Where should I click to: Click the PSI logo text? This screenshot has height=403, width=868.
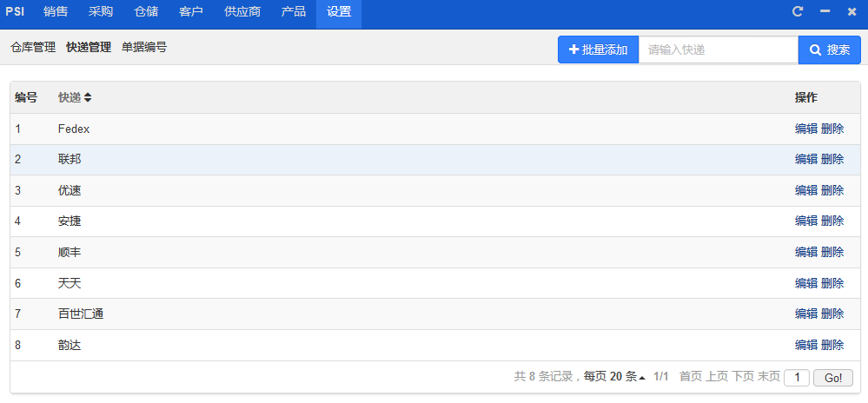click(x=15, y=11)
